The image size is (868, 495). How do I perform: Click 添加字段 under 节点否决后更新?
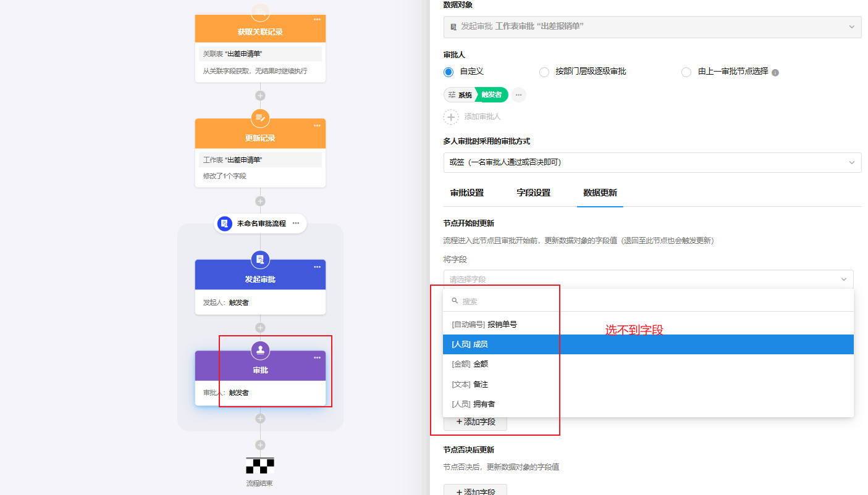[475, 490]
